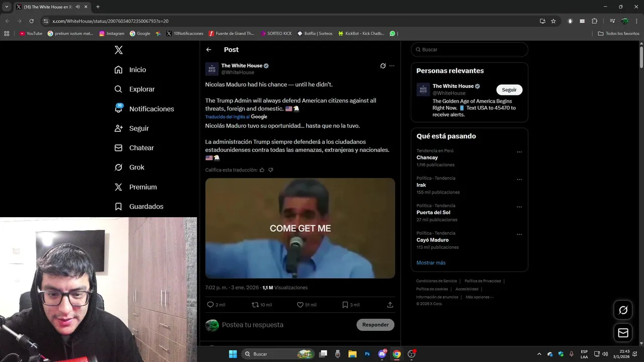Open The White House profile avatar

point(212,69)
